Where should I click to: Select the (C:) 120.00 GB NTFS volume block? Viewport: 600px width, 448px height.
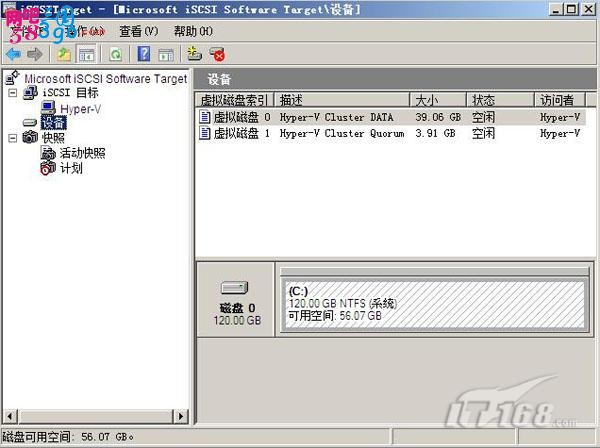(434, 304)
